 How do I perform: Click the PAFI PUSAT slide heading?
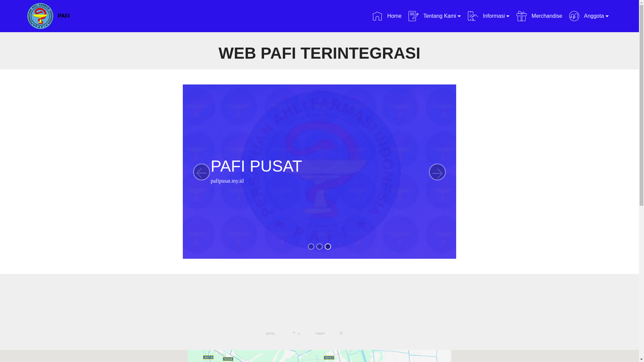click(256, 166)
